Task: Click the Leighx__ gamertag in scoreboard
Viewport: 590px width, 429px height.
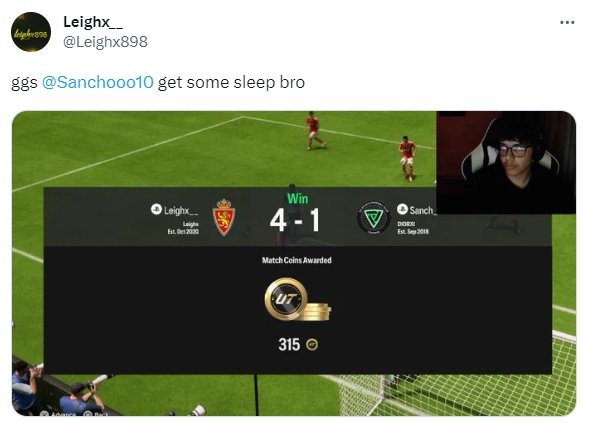Action: point(181,210)
